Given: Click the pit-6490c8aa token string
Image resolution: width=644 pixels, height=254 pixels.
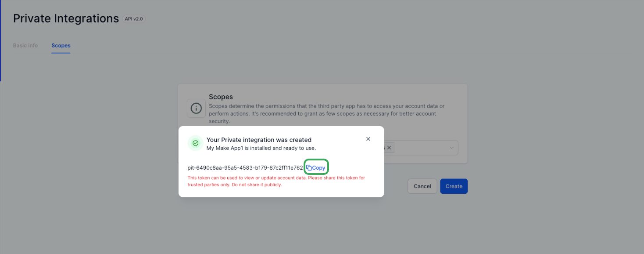Looking at the screenshot, I should (245, 168).
